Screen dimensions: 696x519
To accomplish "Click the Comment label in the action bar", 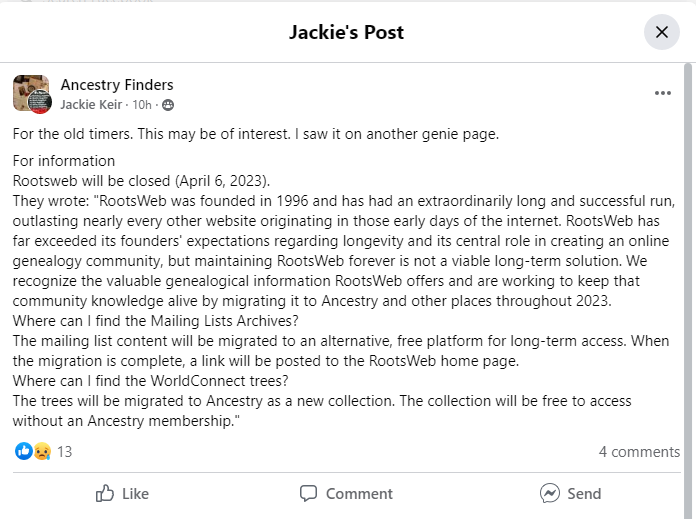I will point(359,494).
